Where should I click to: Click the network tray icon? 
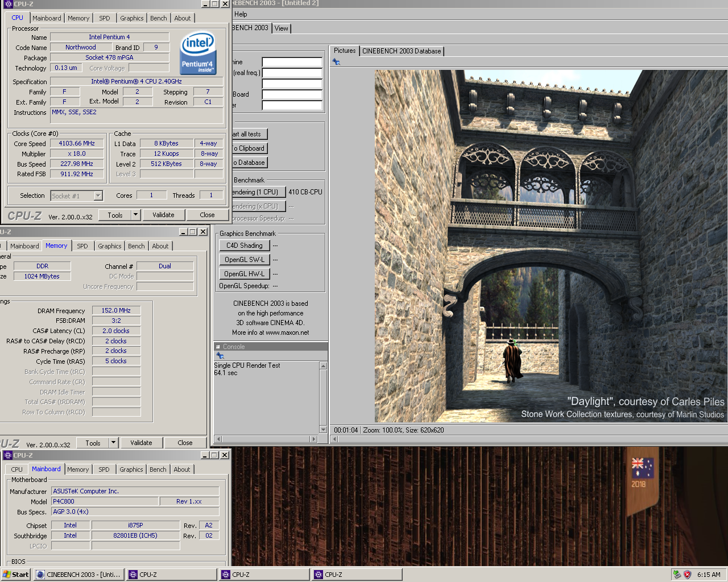pyautogui.click(x=677, y=575)
